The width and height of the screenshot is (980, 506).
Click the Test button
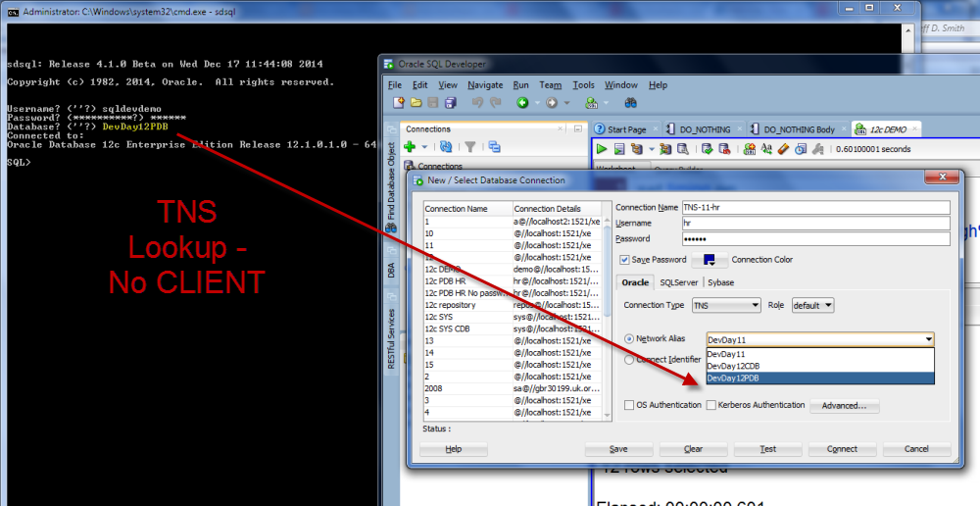pos(768,449)
